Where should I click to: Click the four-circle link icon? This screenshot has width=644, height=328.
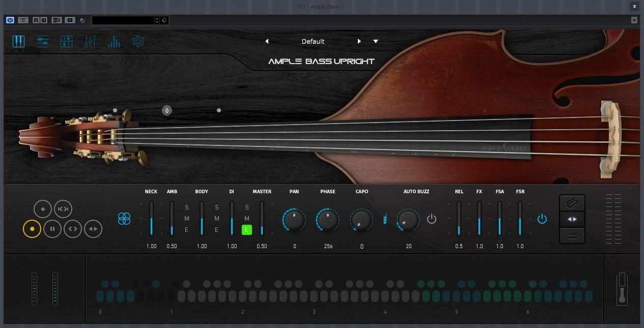point(124,219)
